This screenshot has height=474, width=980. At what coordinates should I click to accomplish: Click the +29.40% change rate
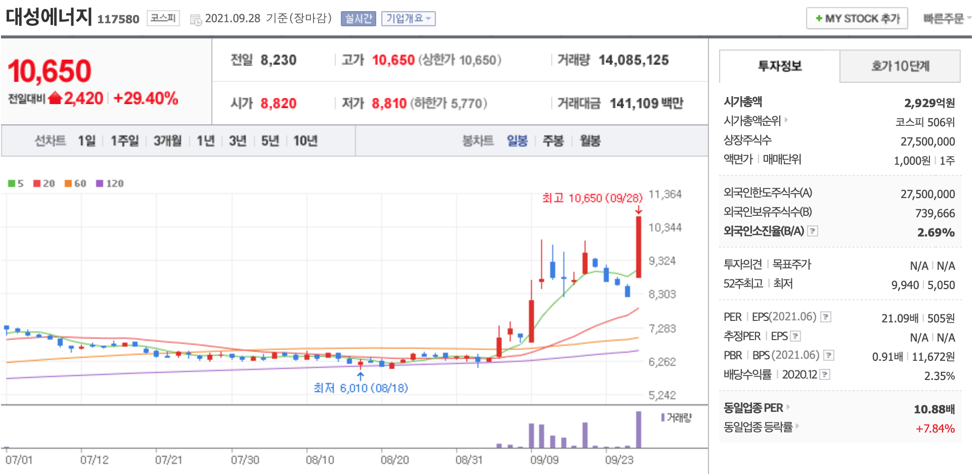(x=146, y=98)
